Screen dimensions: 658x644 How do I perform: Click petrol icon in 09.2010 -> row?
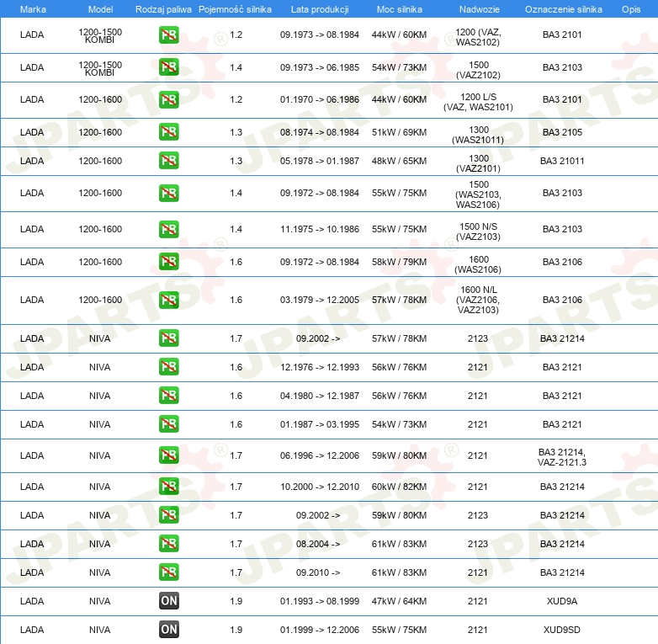click(x=168, y=572)
